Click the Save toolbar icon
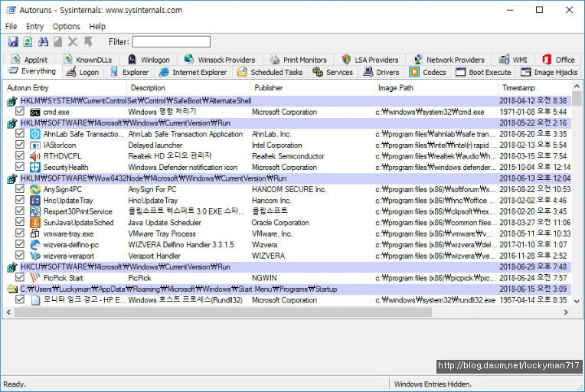585x392 pixels. [x=13, y=41]
